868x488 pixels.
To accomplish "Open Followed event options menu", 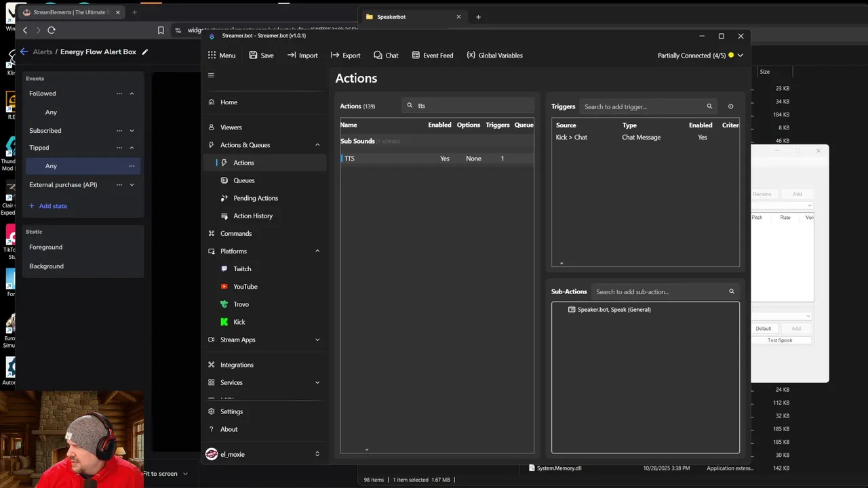I will [119, 94].
